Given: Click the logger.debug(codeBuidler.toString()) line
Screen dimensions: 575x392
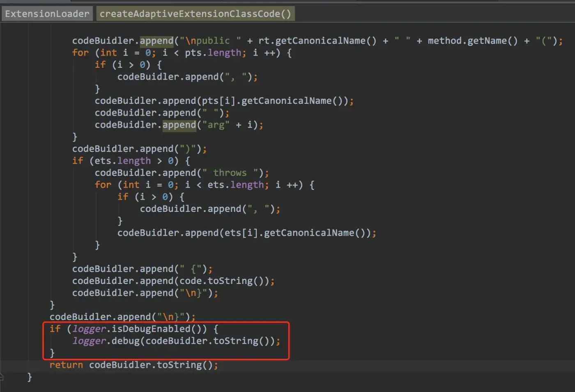Looking at the screenshot, I should click(176, 341).
